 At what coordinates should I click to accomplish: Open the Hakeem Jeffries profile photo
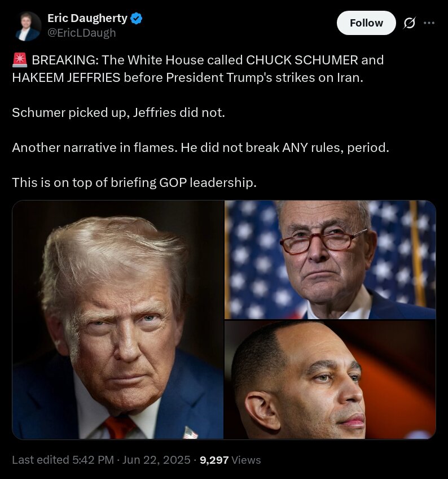pyautogui.click(x=330, y=380)
